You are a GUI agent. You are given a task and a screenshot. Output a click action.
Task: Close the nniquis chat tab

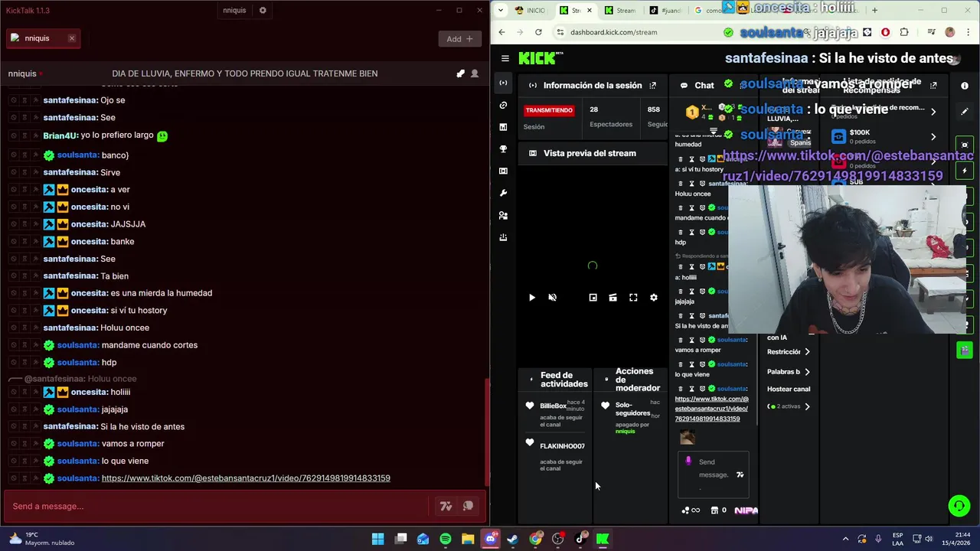point(72,38)
